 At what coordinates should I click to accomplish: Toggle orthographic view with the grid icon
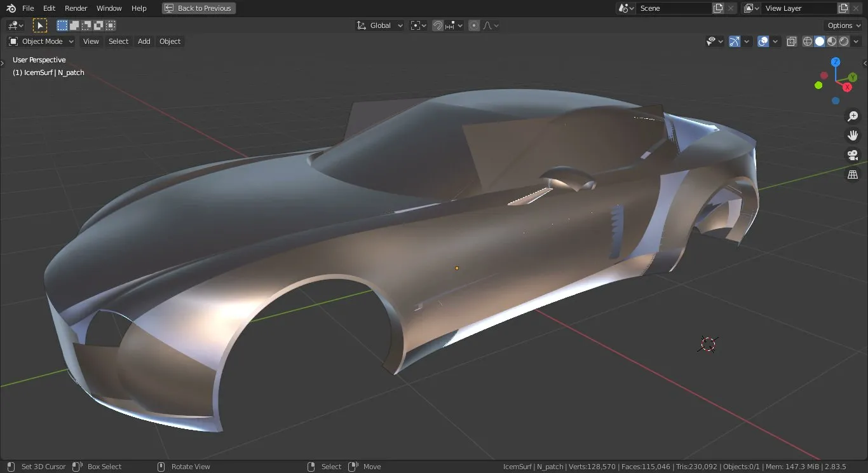point(853,174)
